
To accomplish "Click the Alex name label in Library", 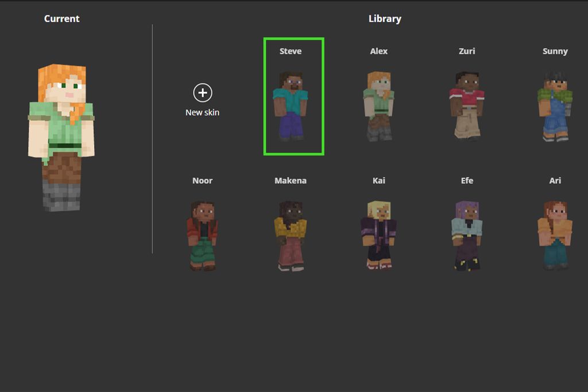I will [x=379, y=51].
